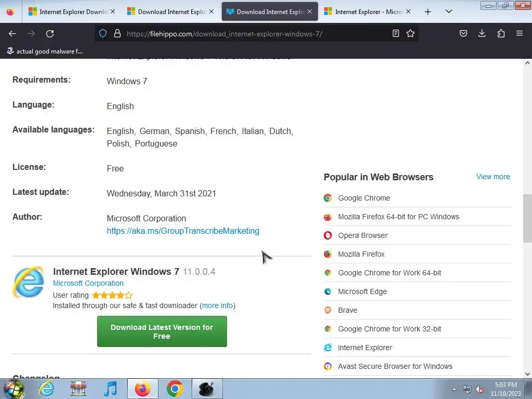The image size is (532, 399).
Task: Open Google Chrome for Work 64-bit
Action: [x=390, y=273]
